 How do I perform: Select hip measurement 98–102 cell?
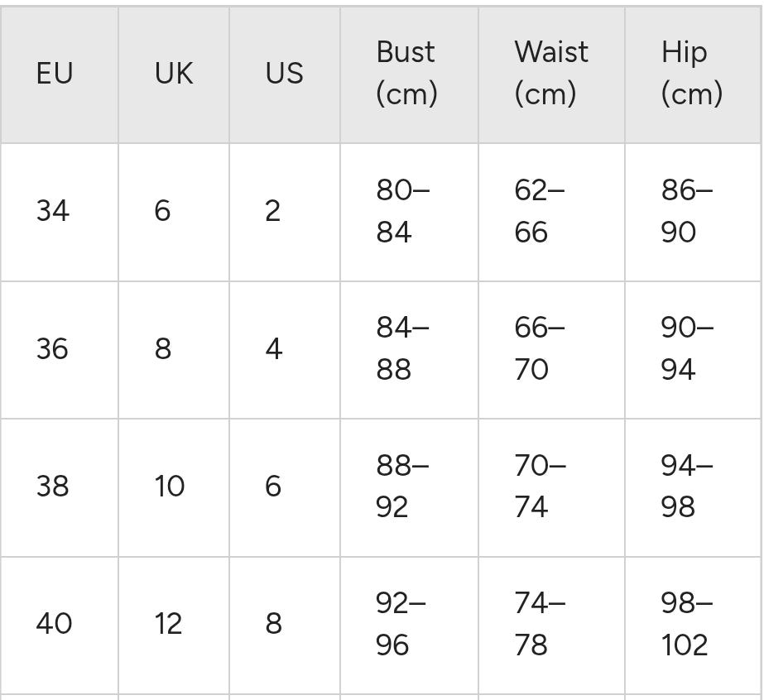point(686,623)
